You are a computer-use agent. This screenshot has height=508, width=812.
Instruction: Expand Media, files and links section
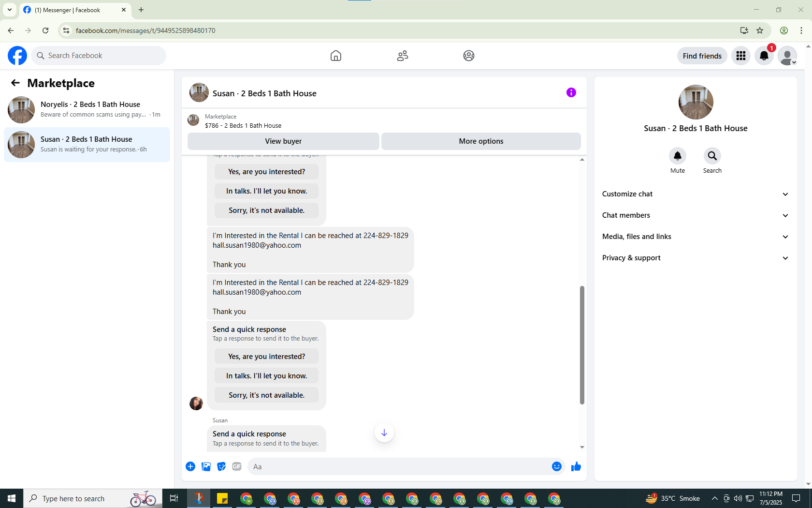pos(696,237)
